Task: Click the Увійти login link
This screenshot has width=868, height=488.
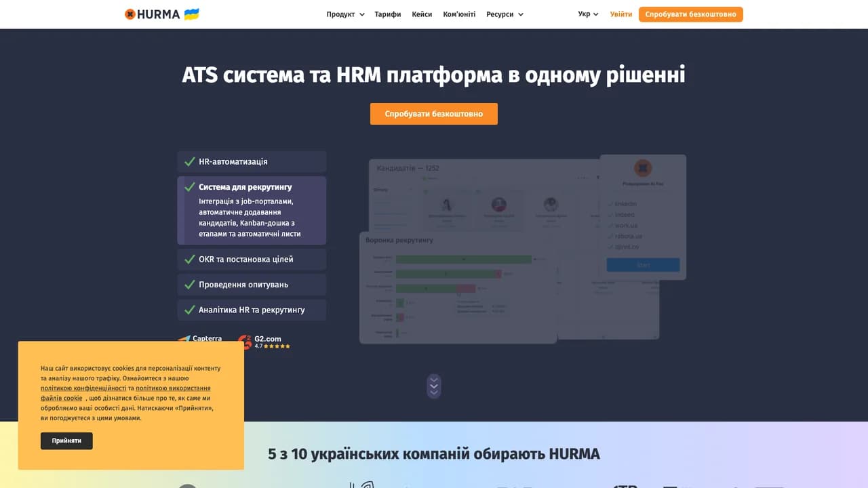Action: click(621, 14)
